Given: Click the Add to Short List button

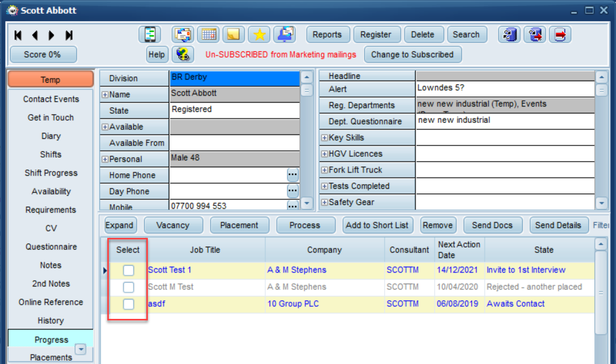Looking at the screenshot, I should 377,225.
